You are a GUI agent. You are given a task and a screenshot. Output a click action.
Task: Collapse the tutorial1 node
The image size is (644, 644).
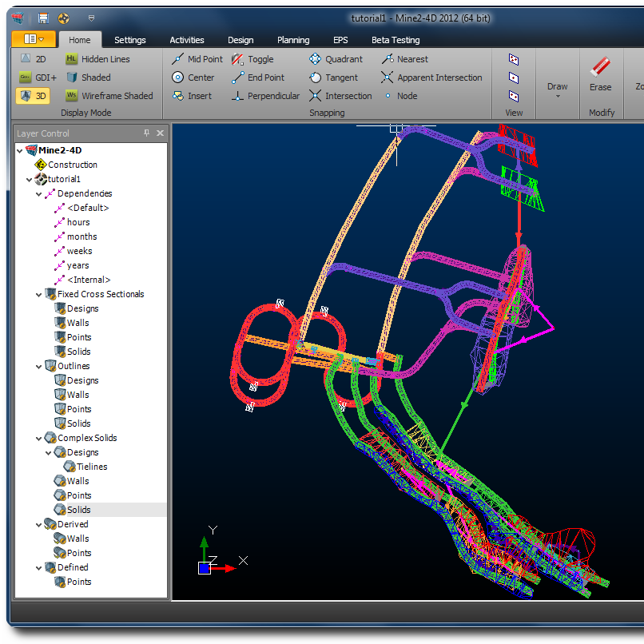[x=29, y=180]
